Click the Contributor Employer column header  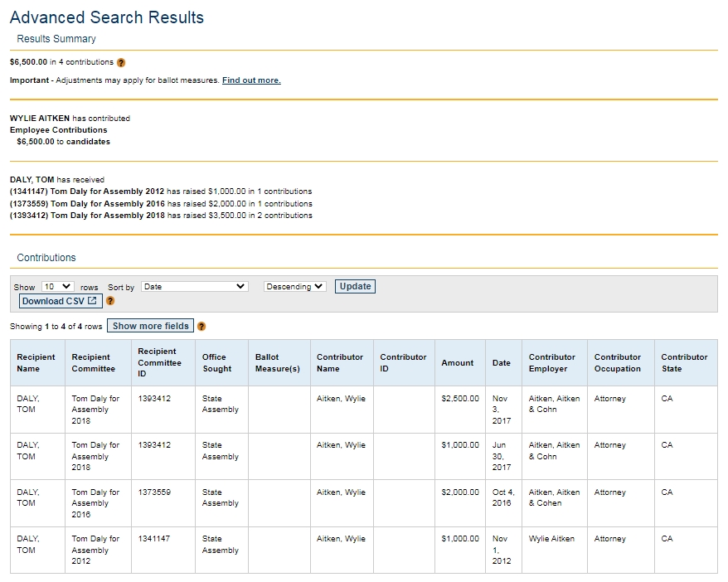coord(552,363)
